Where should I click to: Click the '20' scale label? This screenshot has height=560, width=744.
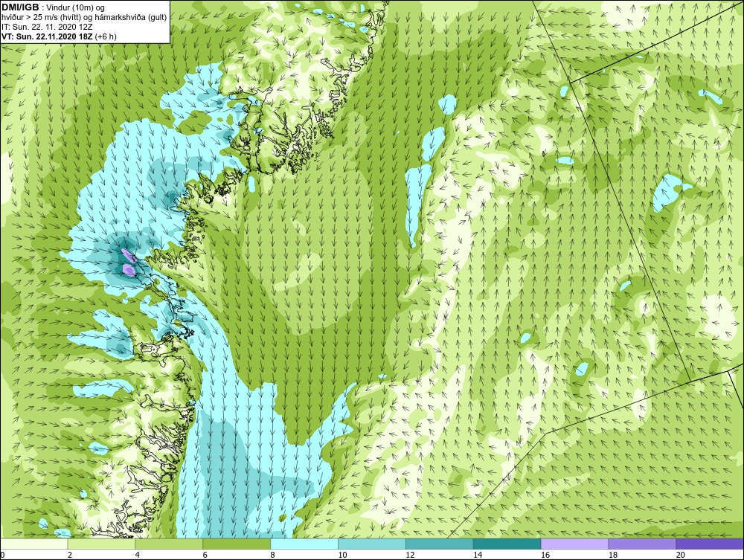click(681, 555)
